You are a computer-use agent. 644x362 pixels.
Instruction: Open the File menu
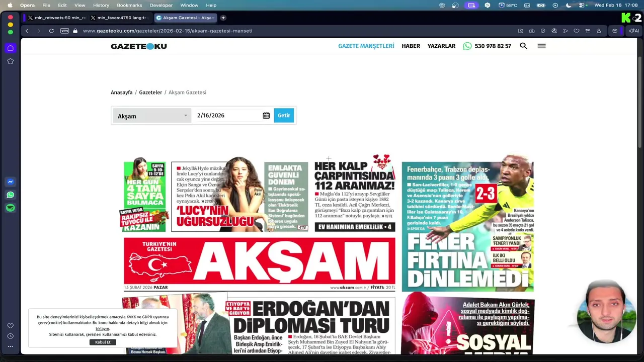tap(46, 5)
